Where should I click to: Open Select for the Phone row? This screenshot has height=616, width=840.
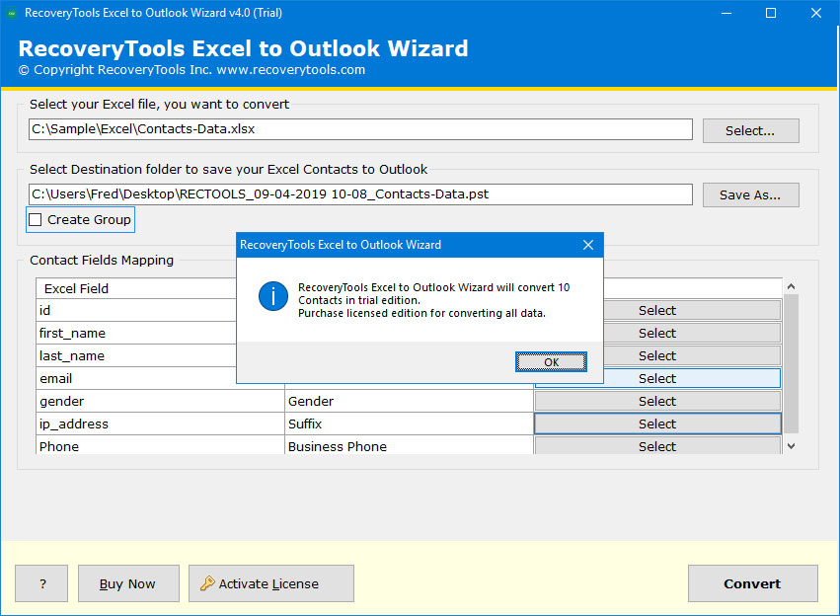pos(657,445)
